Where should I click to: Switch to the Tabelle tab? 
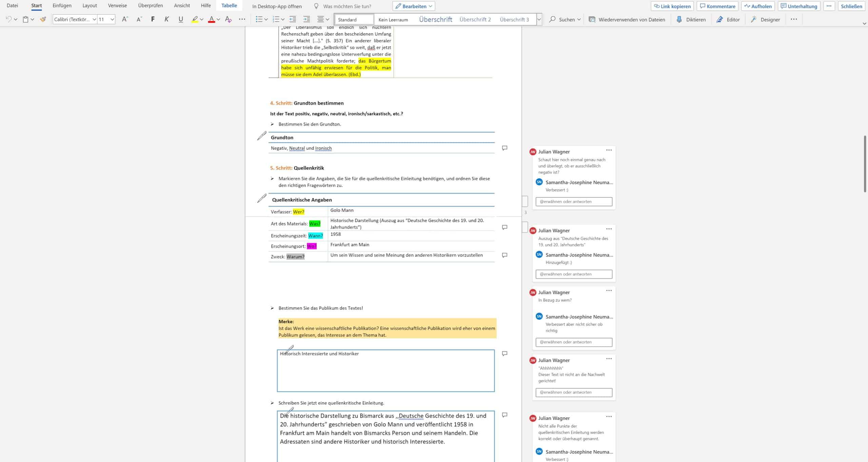pyautogui.click(x=229, y=6)
